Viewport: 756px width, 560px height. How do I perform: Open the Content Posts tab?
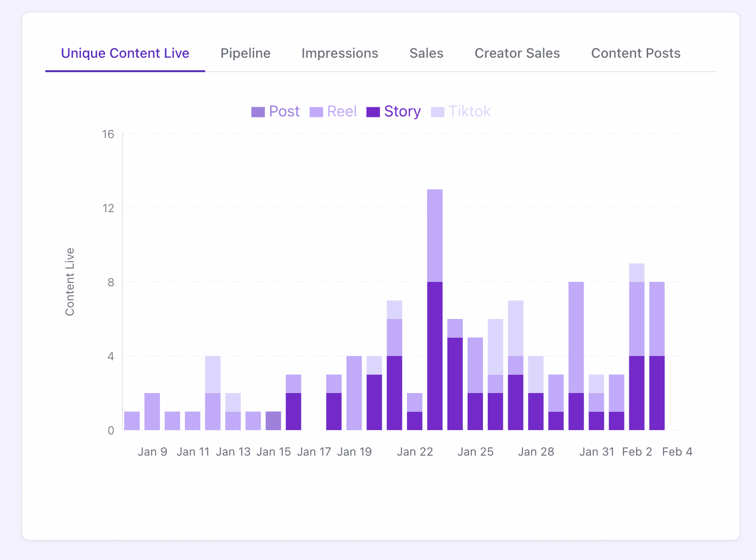(x=636, y=53)
